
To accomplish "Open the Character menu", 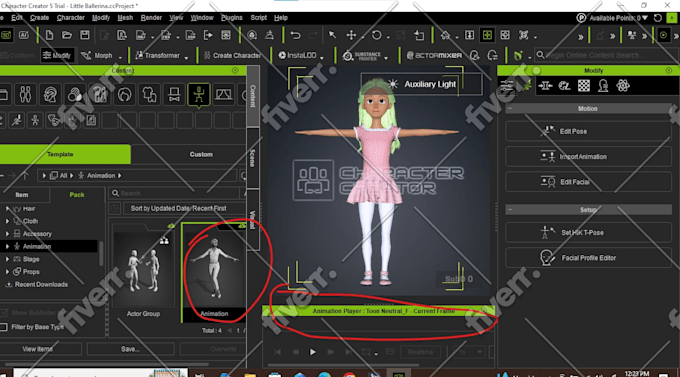I will [x=71, y=18].
